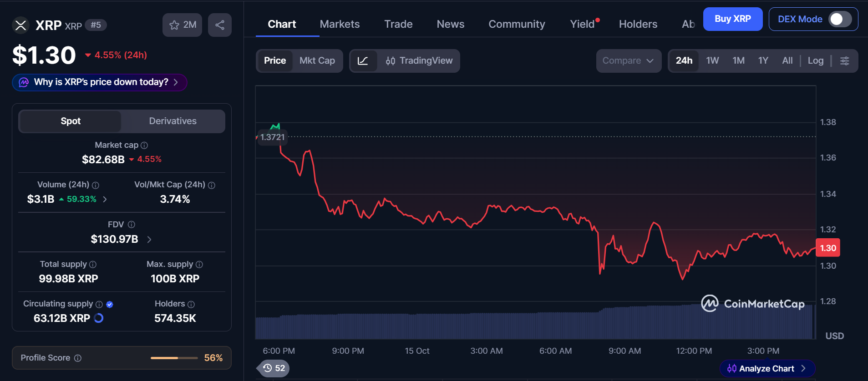Click Total supply info icon

coord(93,265)
